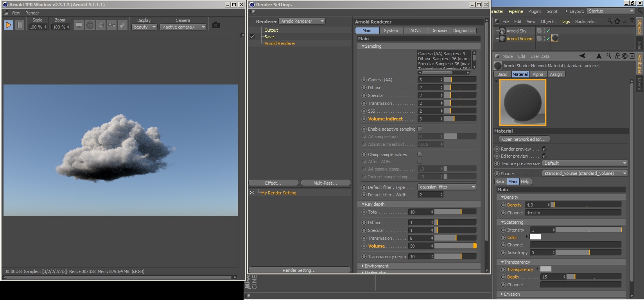Expand the Emission section in material
644x300 pixels.
pos(561,294)
